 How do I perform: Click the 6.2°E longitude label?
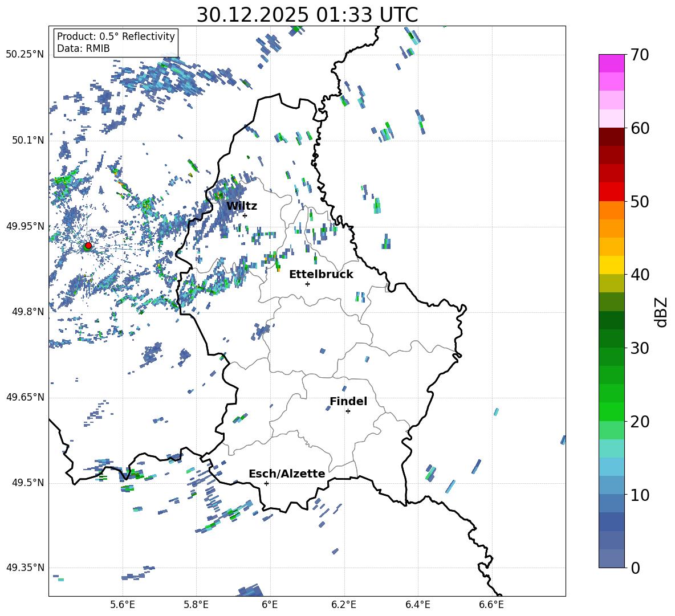click(x=344, y=605)
